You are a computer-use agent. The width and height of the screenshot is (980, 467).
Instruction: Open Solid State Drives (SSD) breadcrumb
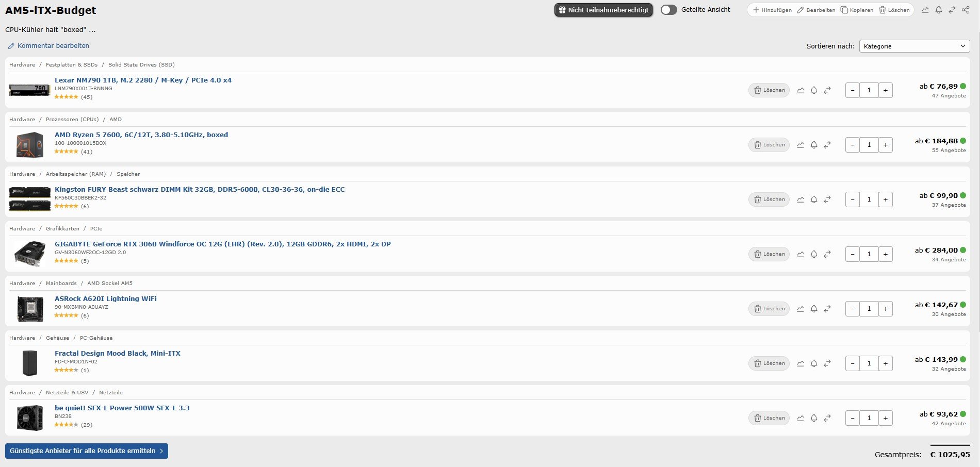tap(141, 64)
